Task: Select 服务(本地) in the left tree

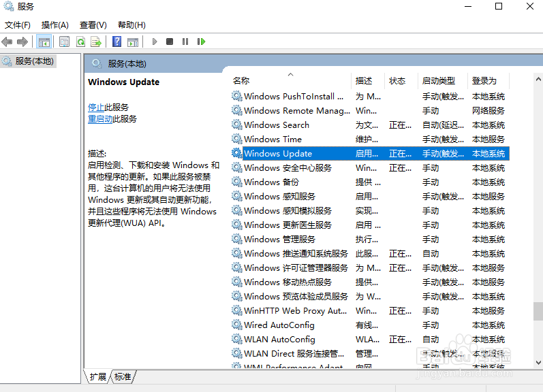Action: pos(29,61)
